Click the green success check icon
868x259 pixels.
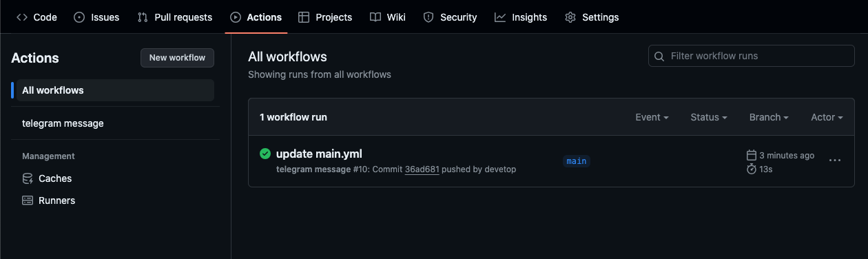265,154
